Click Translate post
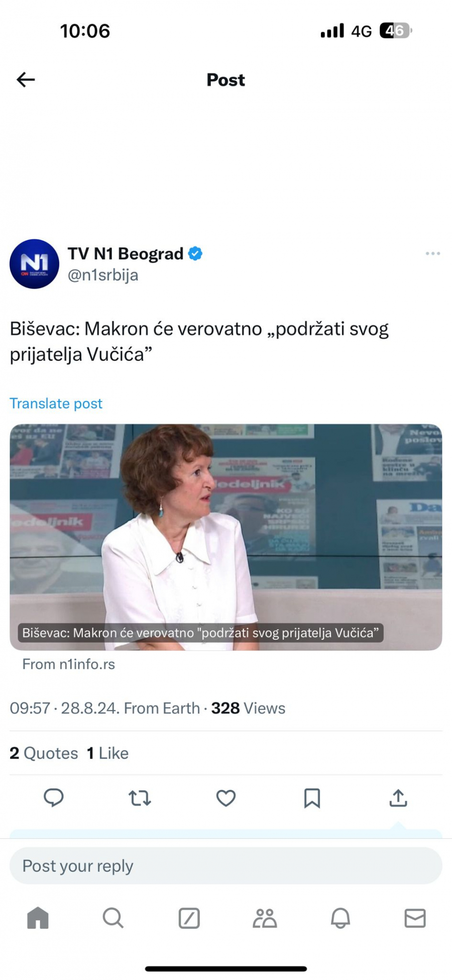Viewport: 452px width, 980px height. click(x=56, y=403)
